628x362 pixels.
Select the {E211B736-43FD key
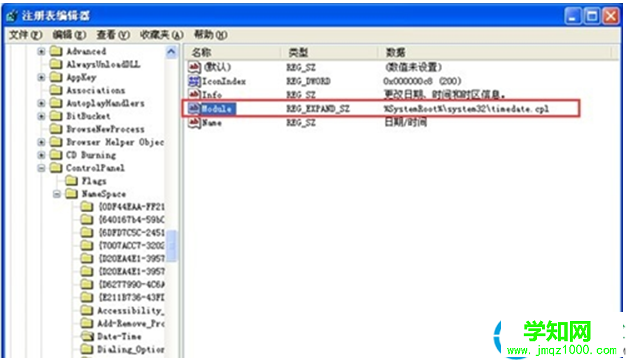131,298
